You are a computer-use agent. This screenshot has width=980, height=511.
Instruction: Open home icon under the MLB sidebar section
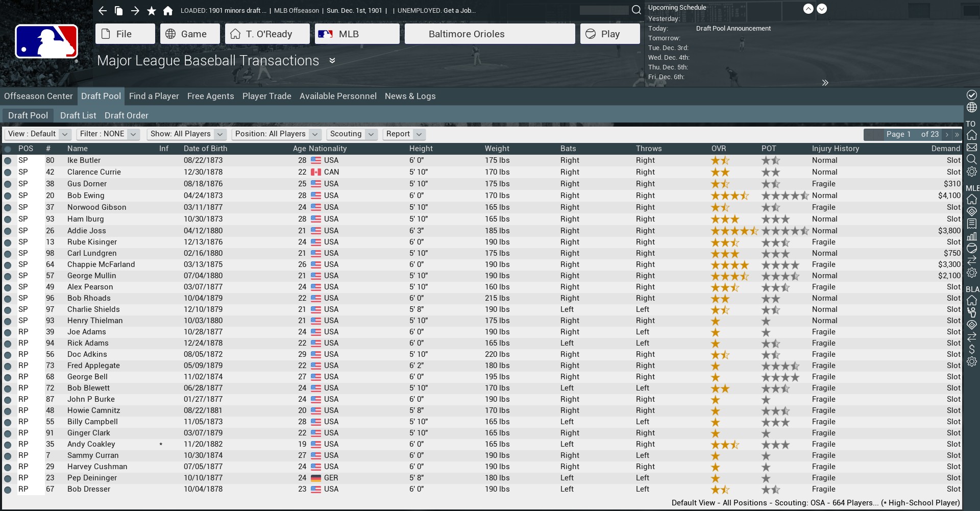(x=972, y=199)
